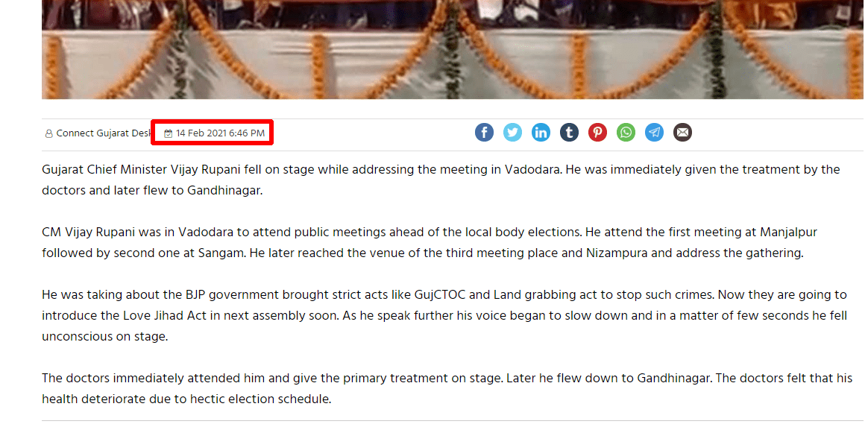Click the 14 Feb 2021 6:46 PM timestamp
Screen dimensions: 868x427
click(x=220, y=133)
